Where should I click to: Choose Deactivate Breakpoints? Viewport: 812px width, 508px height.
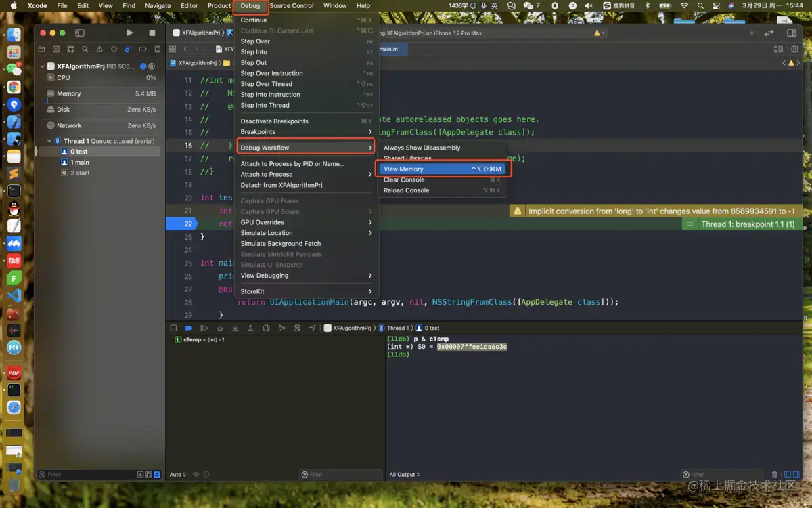[x=307, y=121]
